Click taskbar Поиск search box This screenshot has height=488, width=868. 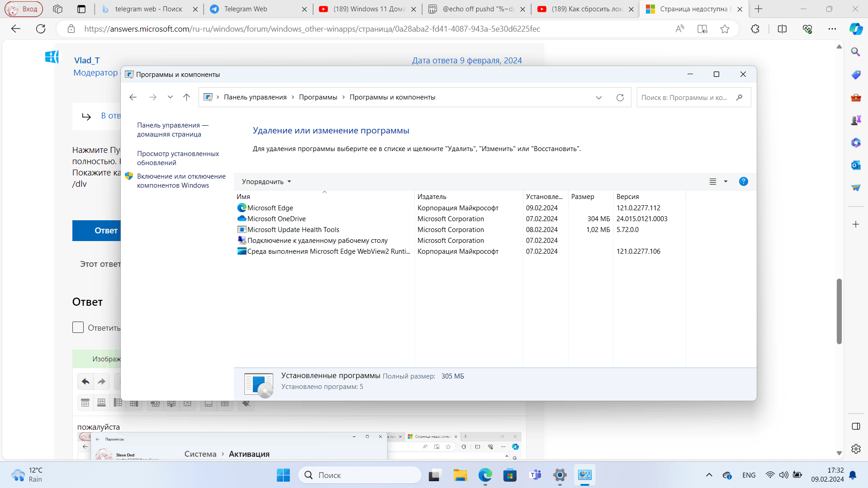click(x=360, y=475)
